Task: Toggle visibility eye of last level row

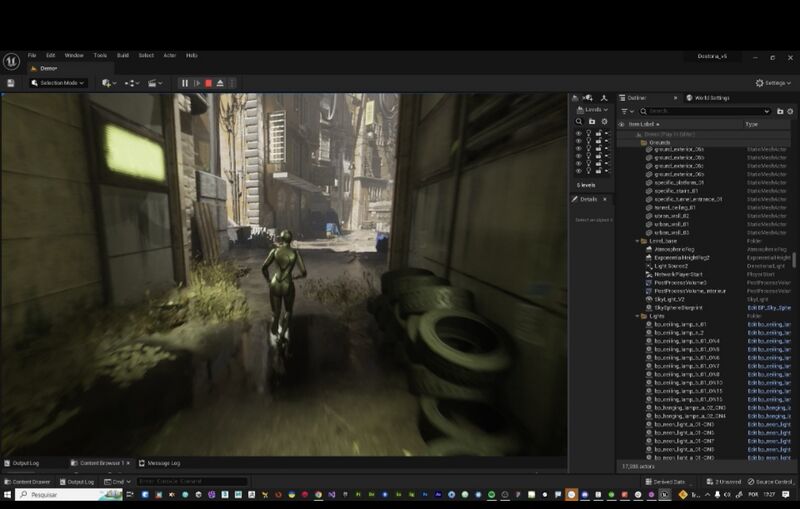Action: (x=578, y=171)
